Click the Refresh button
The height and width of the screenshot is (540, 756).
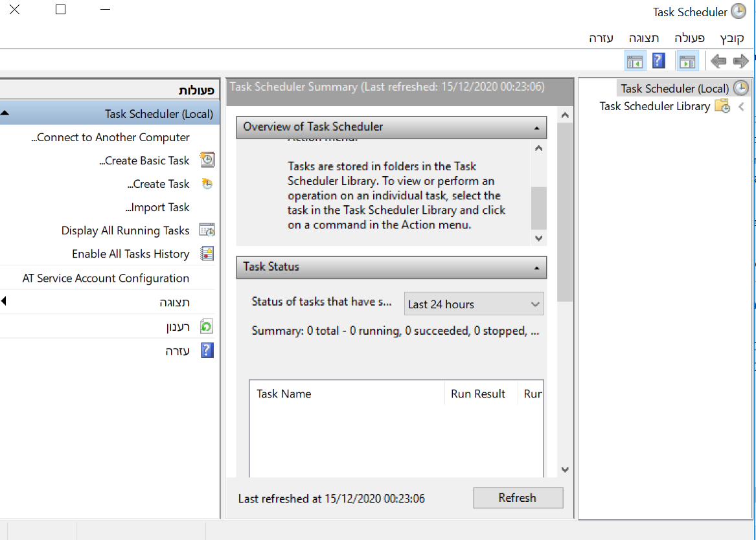point(518,498)
